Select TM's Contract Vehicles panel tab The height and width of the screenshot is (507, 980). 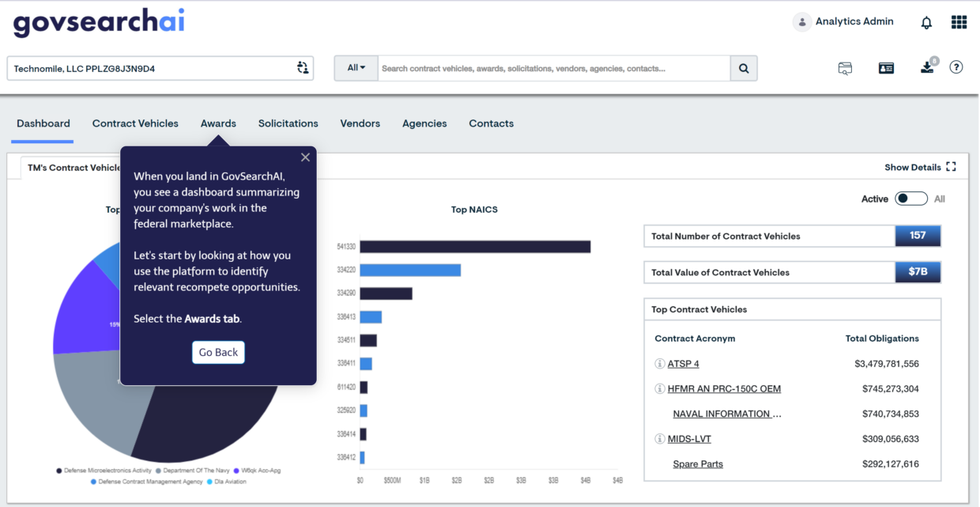(73, 168)
